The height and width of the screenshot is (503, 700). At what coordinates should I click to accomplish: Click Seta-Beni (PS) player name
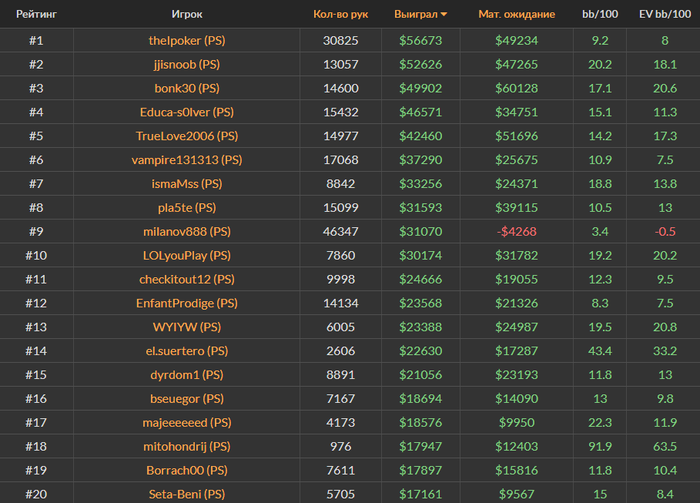pyautogui.click(x=187, y=494)
